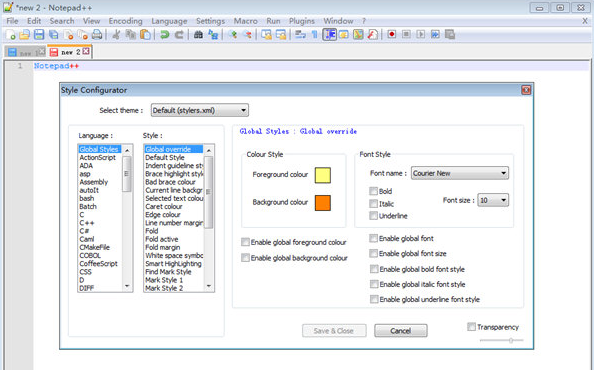
Task: Close the new 2 tab
Action: pyautogui.click(x=86, y=51)
